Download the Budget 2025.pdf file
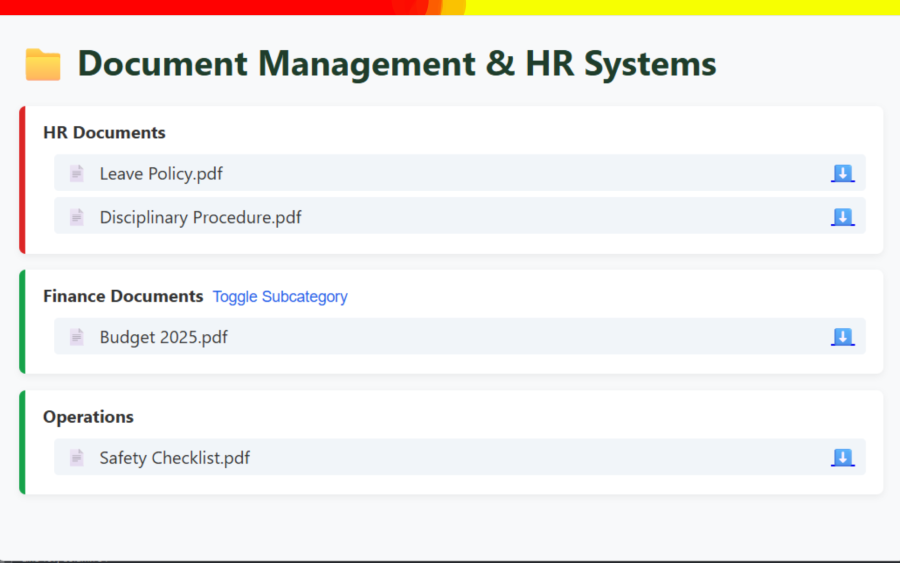Viewport: 900px width, 563px height. click(843, 337)
